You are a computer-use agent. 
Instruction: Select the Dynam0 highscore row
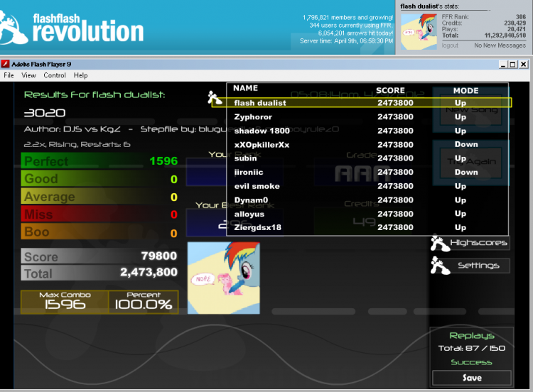click(x=369, y=200)
